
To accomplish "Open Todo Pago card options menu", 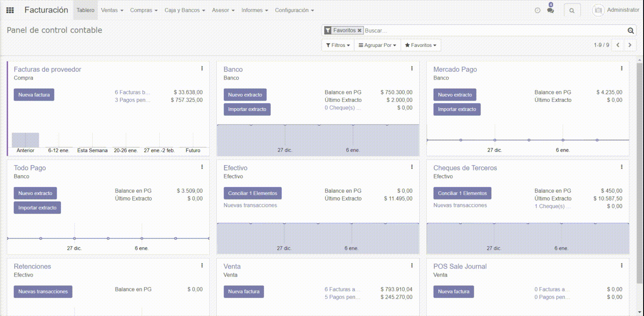I will pos(202,167).
